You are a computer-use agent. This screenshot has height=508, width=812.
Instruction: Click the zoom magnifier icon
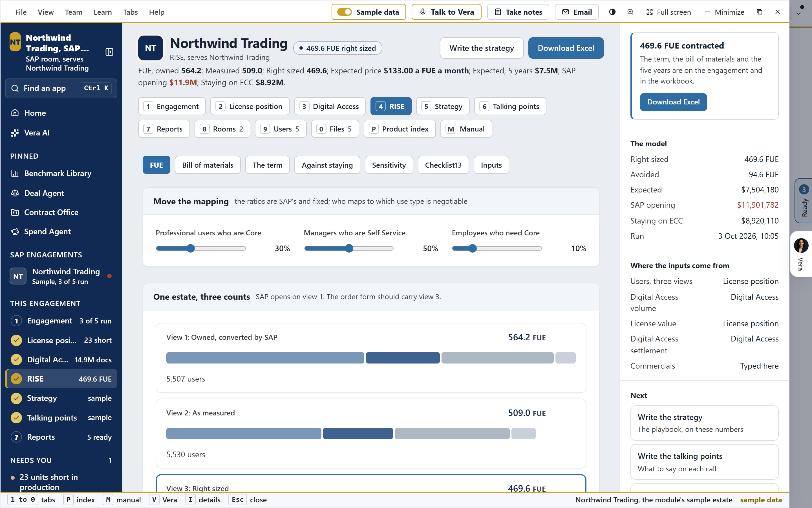tap(630, 12)
